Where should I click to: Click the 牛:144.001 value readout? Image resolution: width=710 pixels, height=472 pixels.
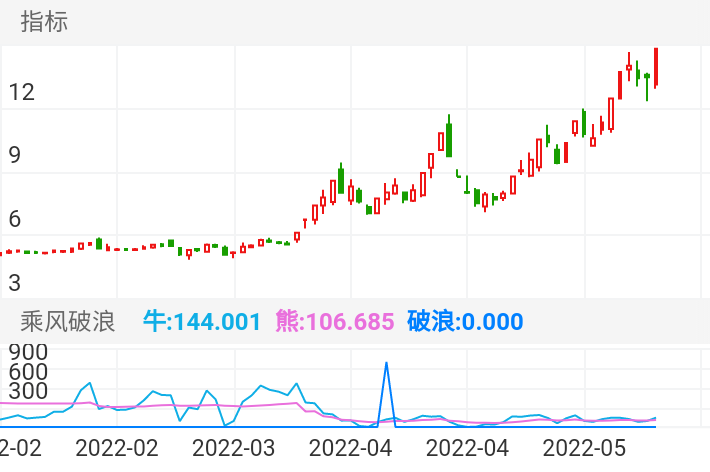201,322
